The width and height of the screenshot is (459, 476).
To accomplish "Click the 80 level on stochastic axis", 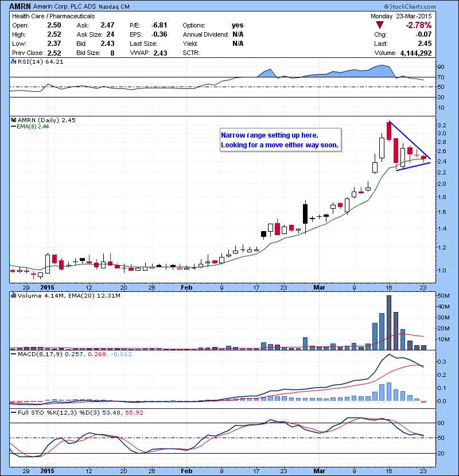I will click(x=441, y=423).
